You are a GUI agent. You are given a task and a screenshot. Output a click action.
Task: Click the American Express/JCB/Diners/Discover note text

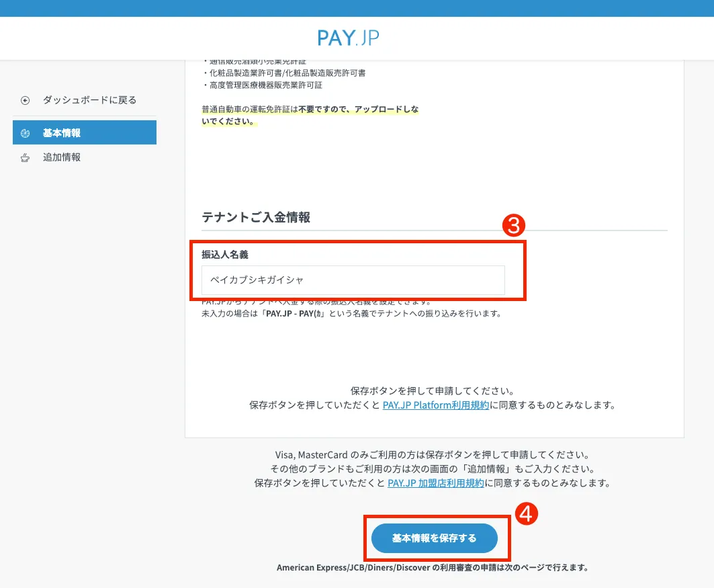click(x=432, y=567)
